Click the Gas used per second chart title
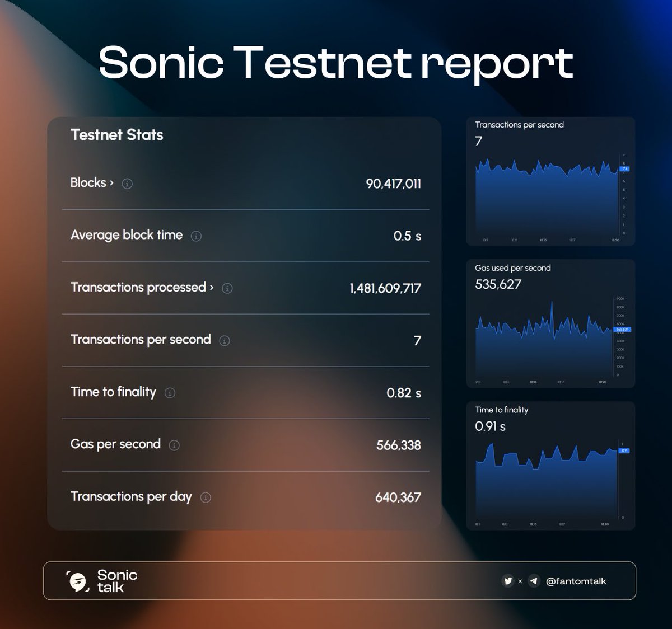 coord(513,268)
